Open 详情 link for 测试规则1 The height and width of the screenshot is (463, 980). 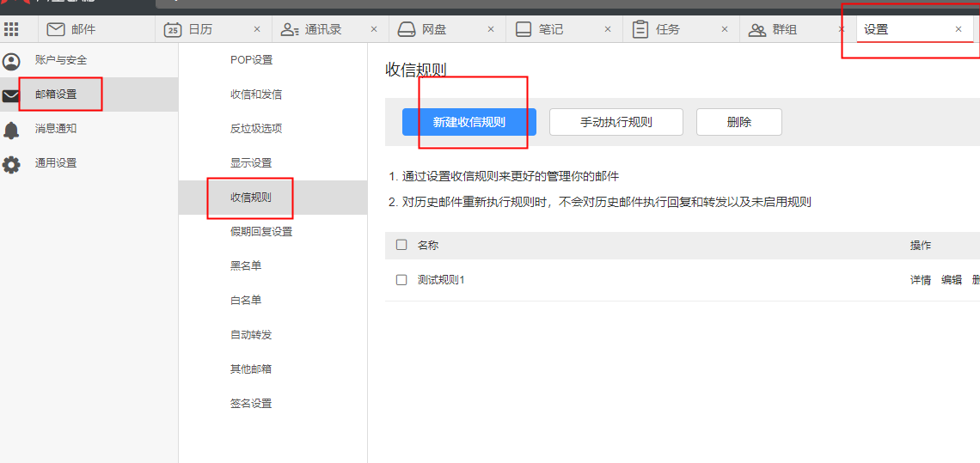click(920, 280)
